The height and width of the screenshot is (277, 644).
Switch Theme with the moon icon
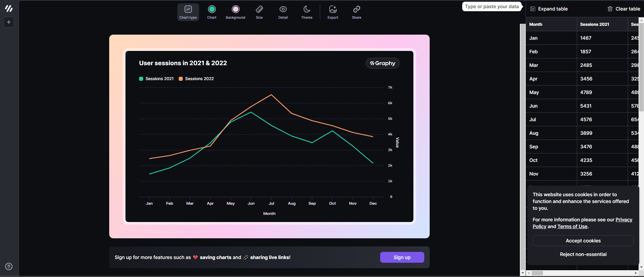click(307, 12)
